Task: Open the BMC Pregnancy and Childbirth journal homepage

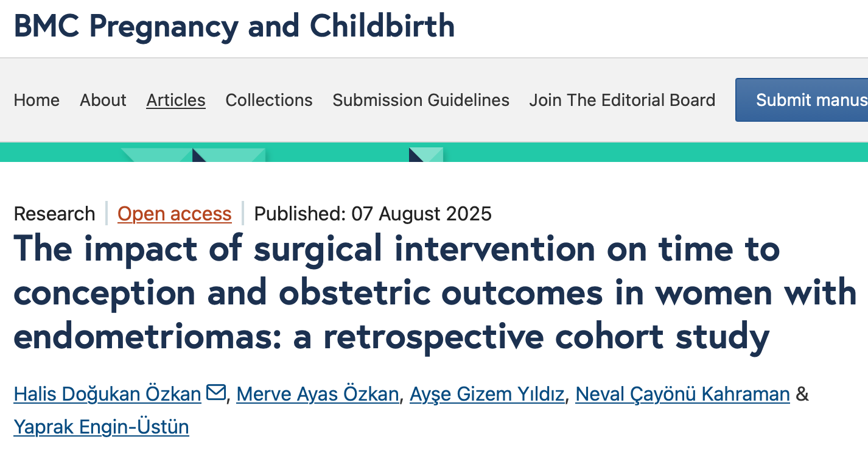Action: click(234, 26)
